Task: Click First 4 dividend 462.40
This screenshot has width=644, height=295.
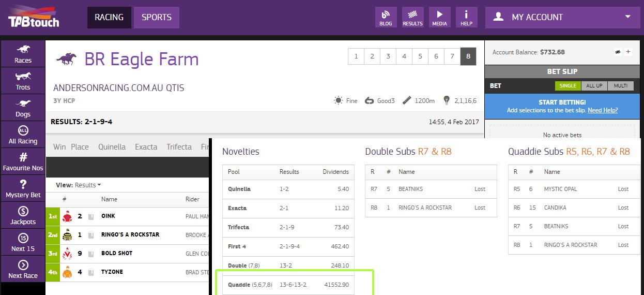Action: [x=340, y=246]
